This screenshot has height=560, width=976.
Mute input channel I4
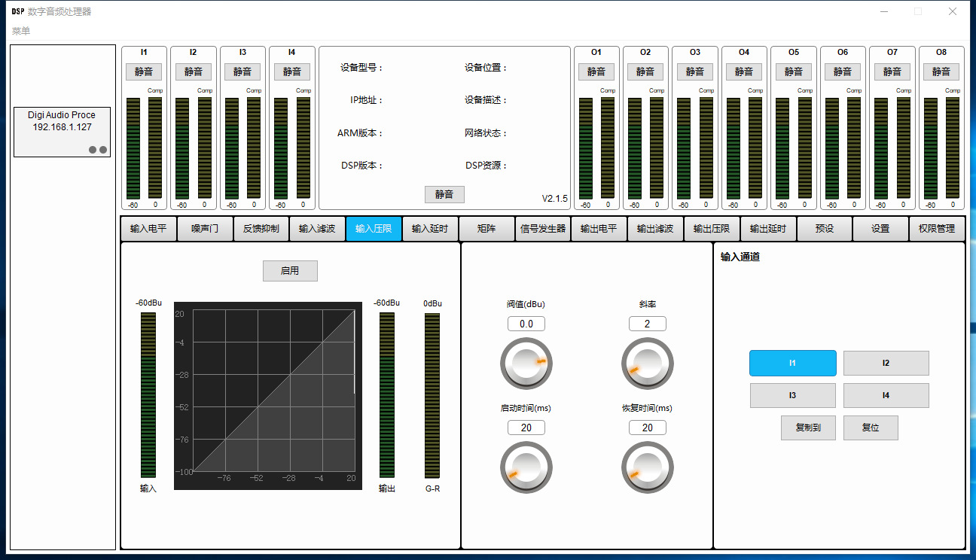[292, 72]
